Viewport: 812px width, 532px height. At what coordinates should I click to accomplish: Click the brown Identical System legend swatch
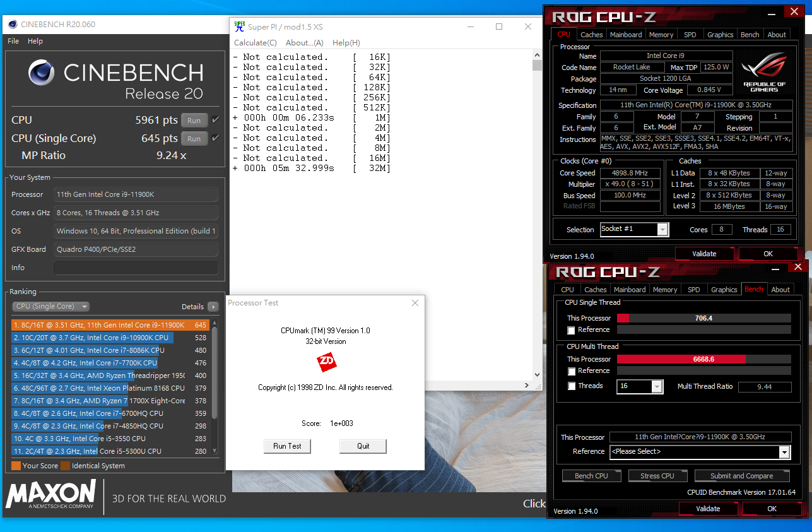point(65,466)
